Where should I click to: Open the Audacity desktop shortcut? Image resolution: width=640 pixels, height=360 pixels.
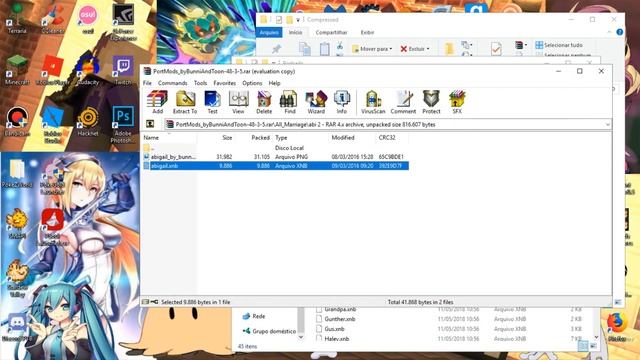click(88, 70)
